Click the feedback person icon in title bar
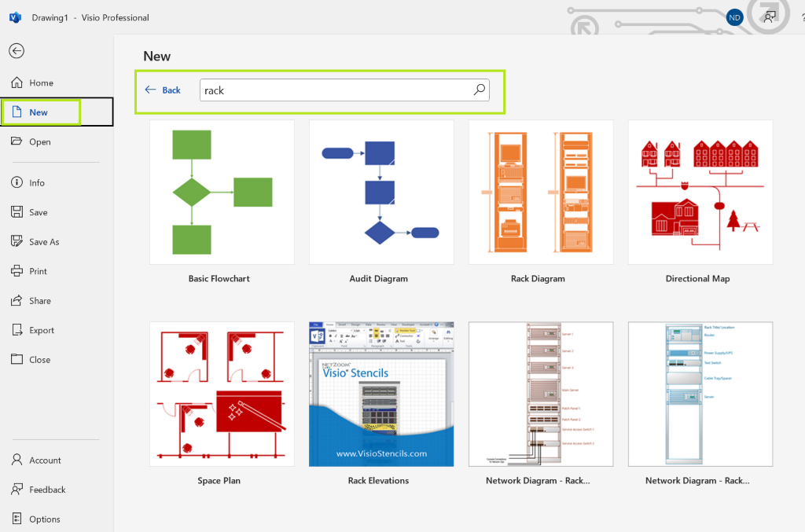The height and width of the screenshot is (532, 805). coord(769,17)
